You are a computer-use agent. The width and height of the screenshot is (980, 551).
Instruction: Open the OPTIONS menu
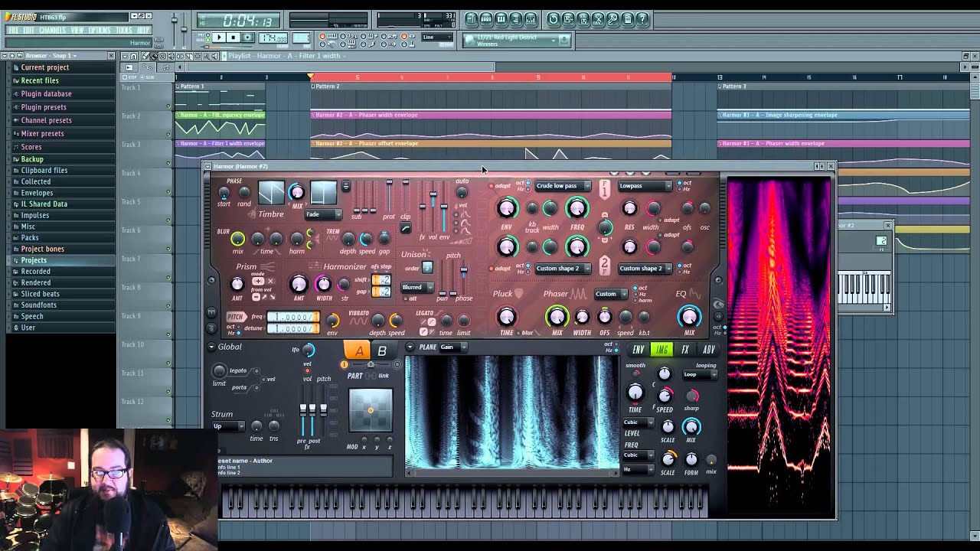(100, 30)
